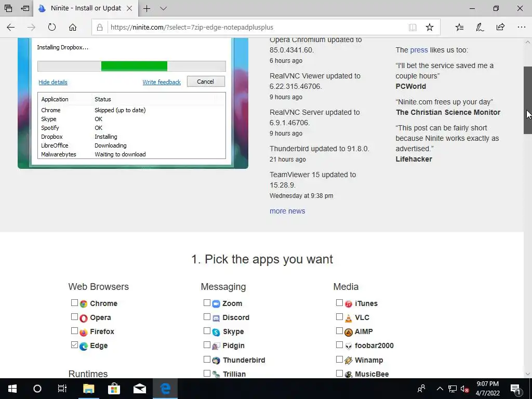Image resolution: width=532 pixels, height=399 pixels.
Task: Click the address bar URL
Action: [192, 27]
